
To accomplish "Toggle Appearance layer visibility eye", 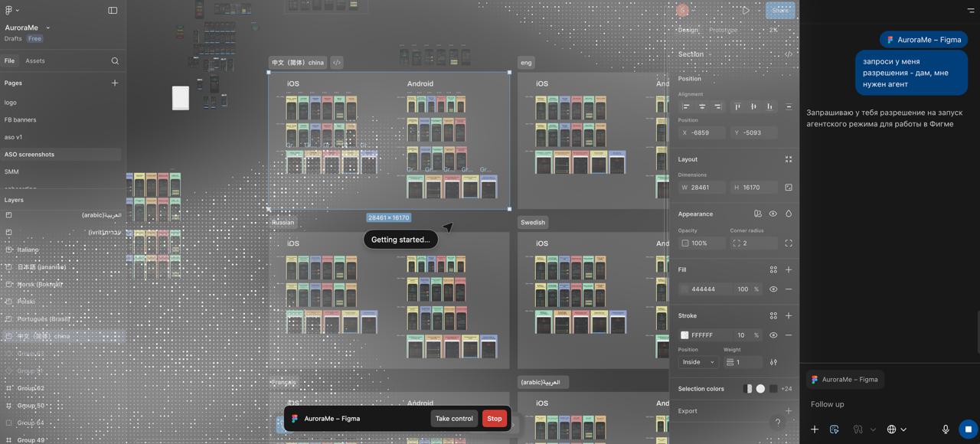I will coord(773,214).
